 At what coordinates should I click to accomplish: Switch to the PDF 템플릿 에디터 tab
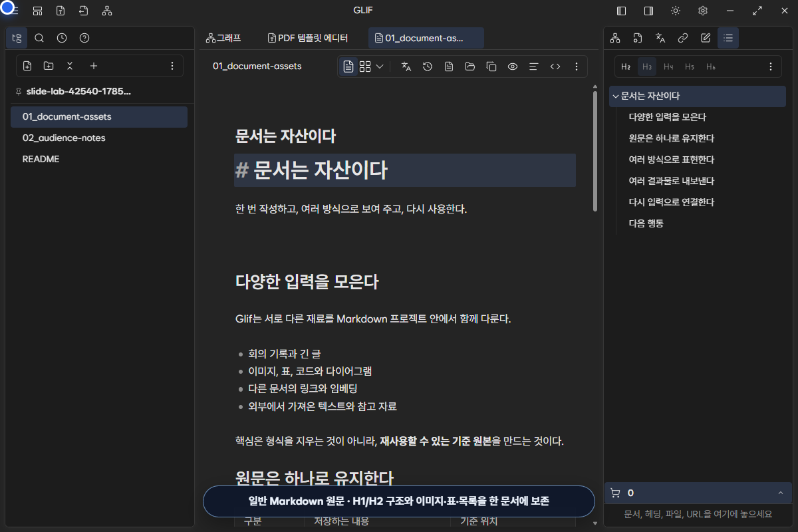tap(308, 38)
